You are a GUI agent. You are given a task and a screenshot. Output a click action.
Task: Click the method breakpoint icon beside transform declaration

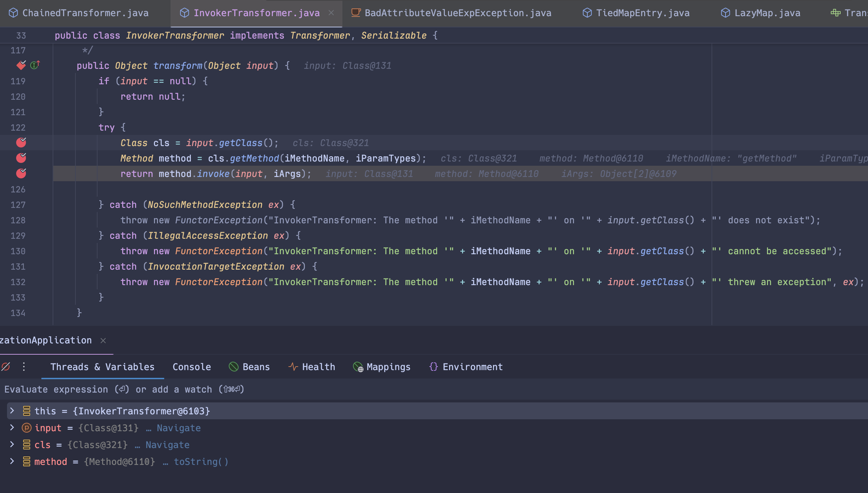click(21, 65)
